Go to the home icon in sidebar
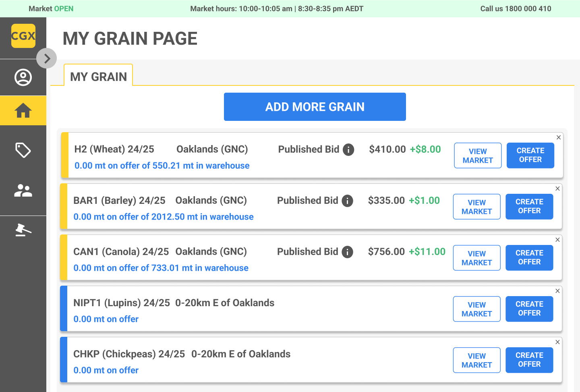 click(x=23, y=110)
